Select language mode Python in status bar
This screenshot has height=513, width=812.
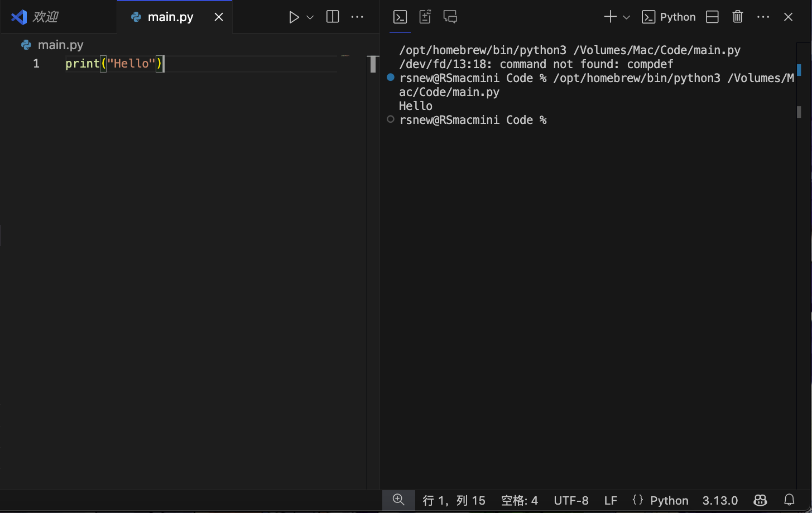[669, 500]
